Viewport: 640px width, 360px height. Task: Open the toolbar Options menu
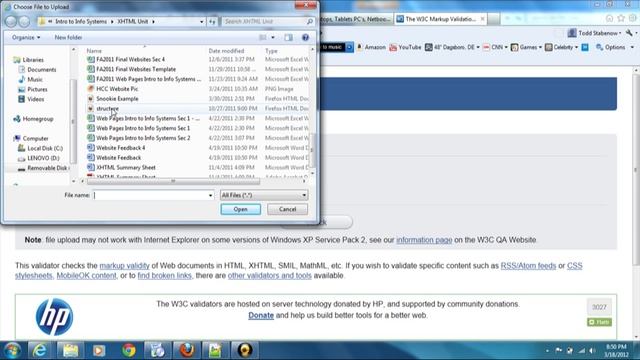pyautogui.click(x=615, y=47)
